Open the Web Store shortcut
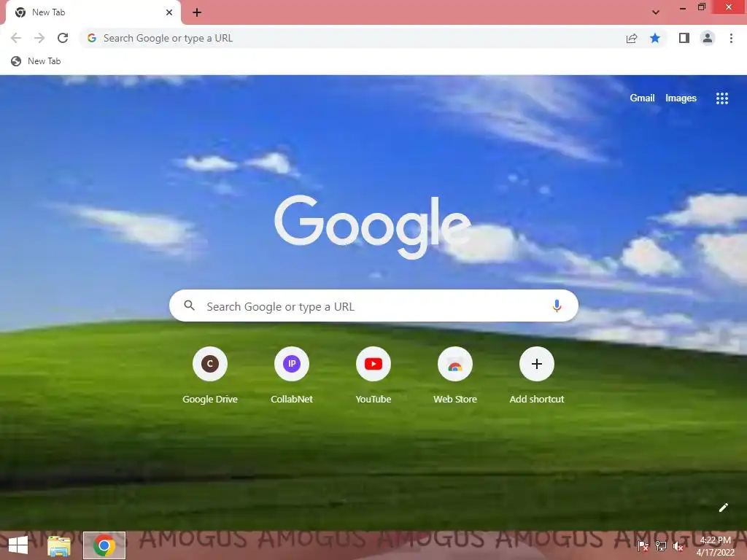 click(455, 376)
